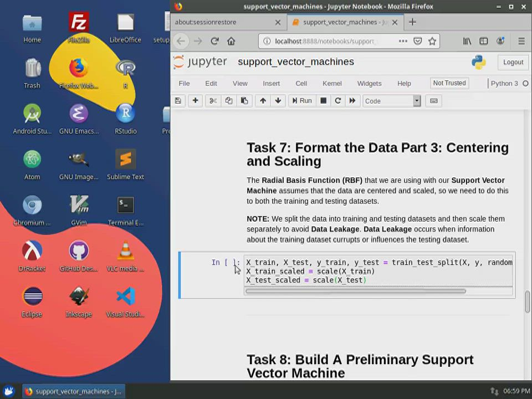The width and height of the screenshot is (532, 399).
Task: Click the notebook vertical scrollbar thumb
Action: coord(527,301)
